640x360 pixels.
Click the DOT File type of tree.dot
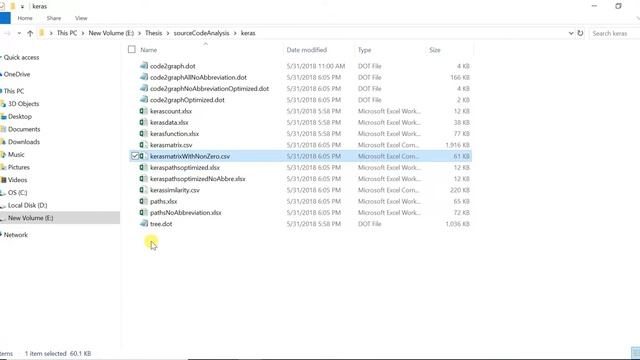point(369,224)
